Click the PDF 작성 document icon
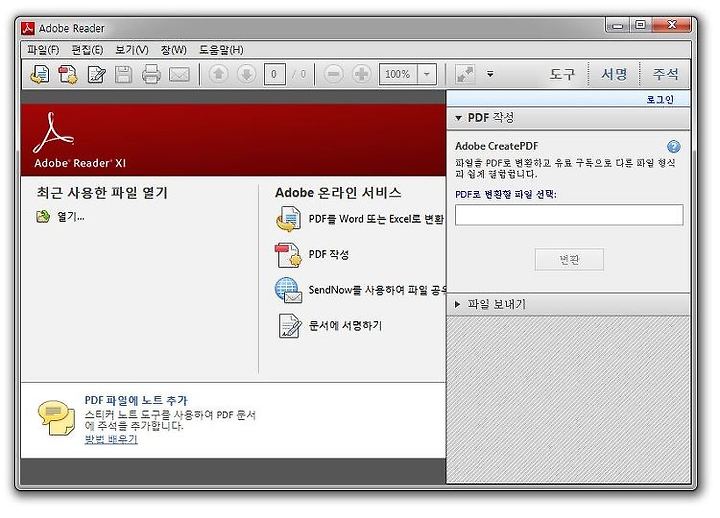The width and height of the screenshot is (720, 518). tap(288, 255)
